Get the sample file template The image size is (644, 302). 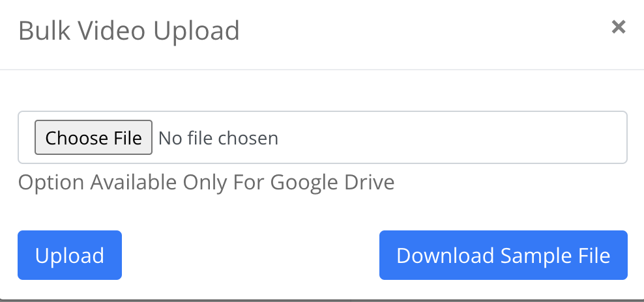point(504,255)
